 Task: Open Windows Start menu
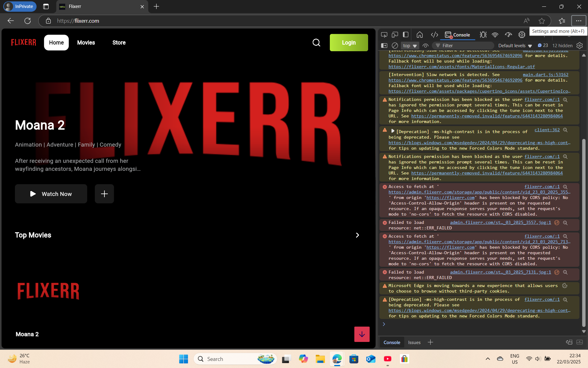click(x=183, y=359)
